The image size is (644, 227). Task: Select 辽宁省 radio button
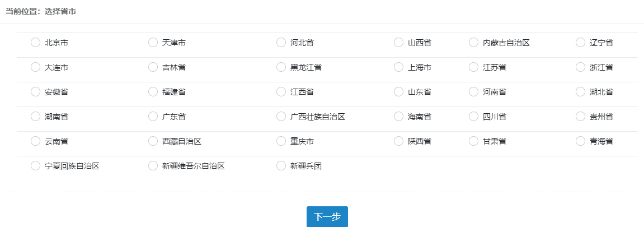point(580,43)
